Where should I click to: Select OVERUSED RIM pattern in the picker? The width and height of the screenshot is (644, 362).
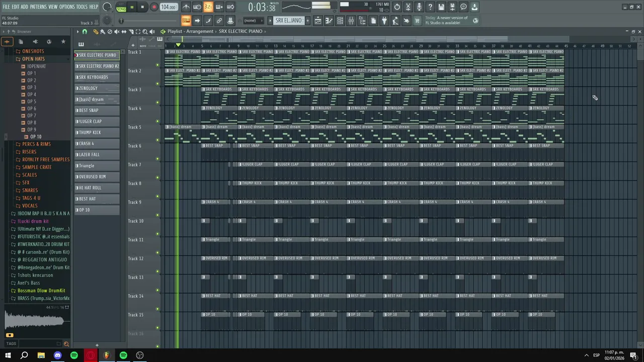coord(97,176)
